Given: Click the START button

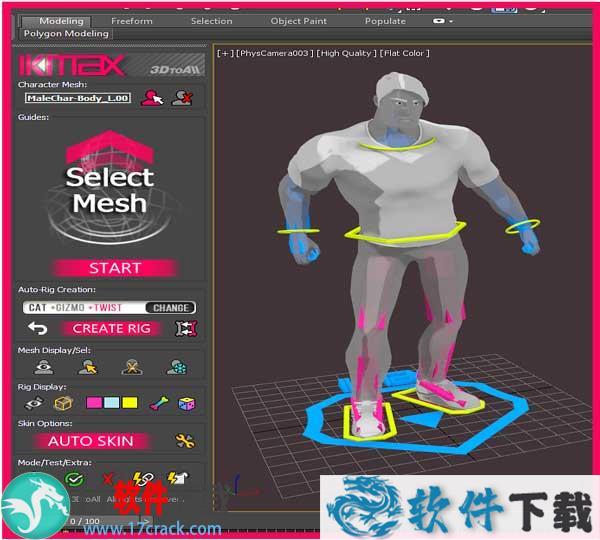Looking at the screenshot, I should click(x=115, y=268).
